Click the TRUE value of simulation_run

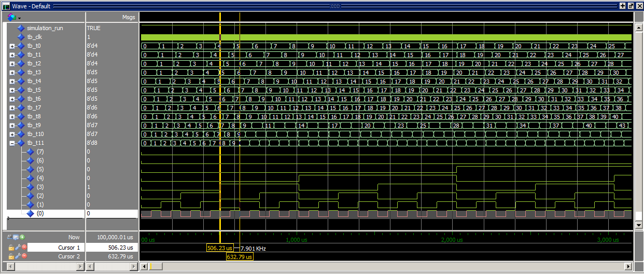pos(94,28)
